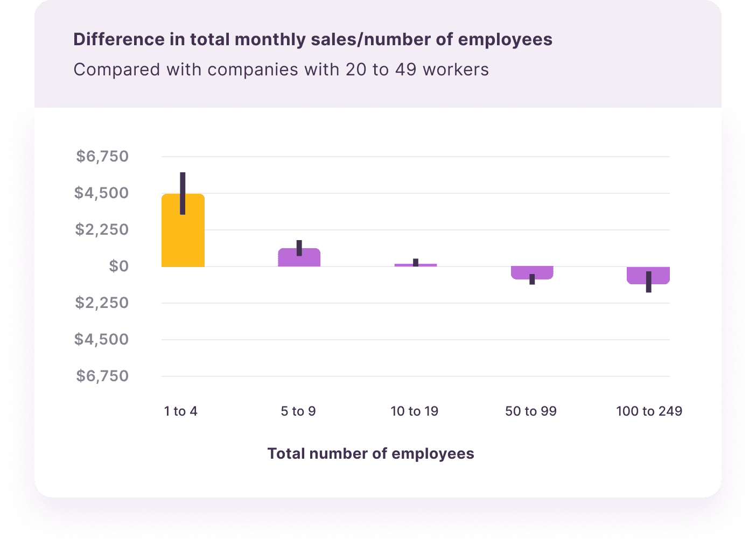Click the '$2,250' label below zero
The image size is (756, 547).
click(x=102, y=303)
